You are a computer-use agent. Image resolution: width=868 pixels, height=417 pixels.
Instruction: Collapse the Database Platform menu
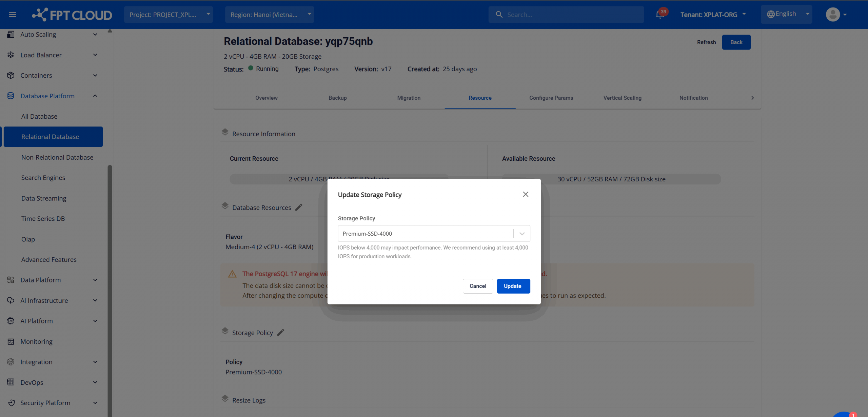tap(95, 96)
